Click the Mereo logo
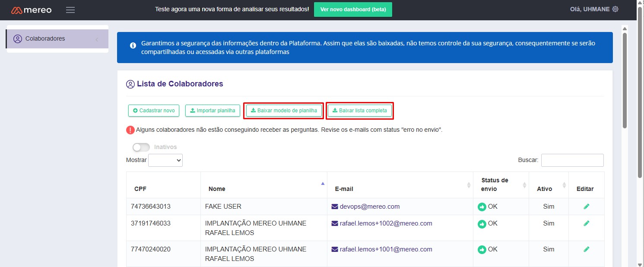The width and height of the screenshot is (644, 267). click(x=32, y=10)
